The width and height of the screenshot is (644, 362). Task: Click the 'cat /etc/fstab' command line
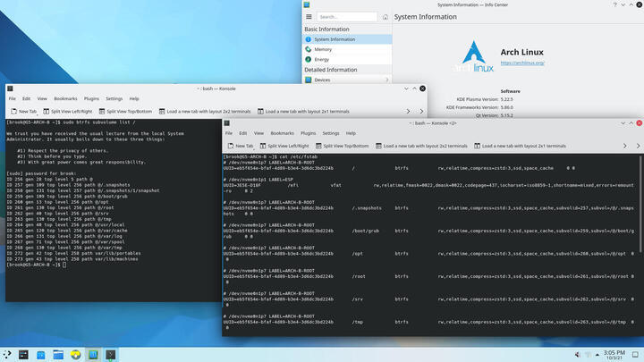[x=298, y=156]
